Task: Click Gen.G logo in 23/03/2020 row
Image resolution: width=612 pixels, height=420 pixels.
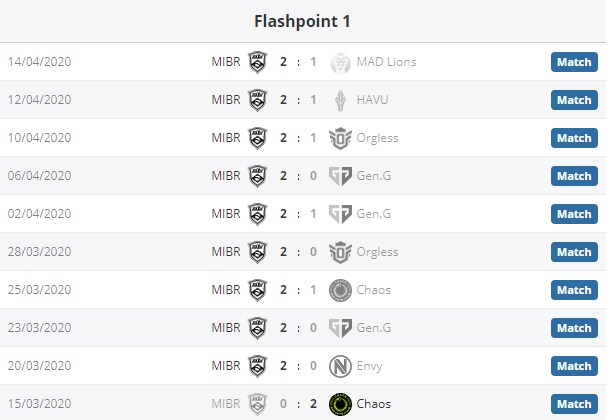Action: pyautogui.click(x=340, y=328)
